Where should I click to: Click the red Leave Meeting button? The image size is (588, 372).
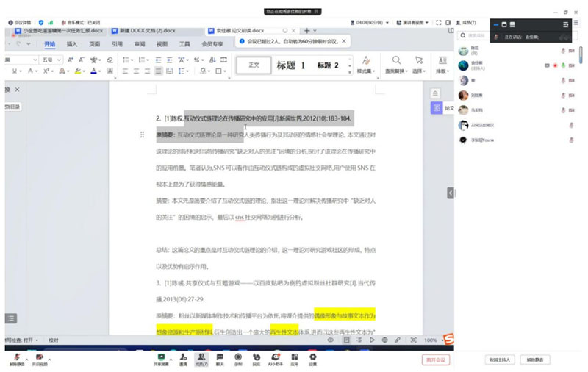point(436,360)
